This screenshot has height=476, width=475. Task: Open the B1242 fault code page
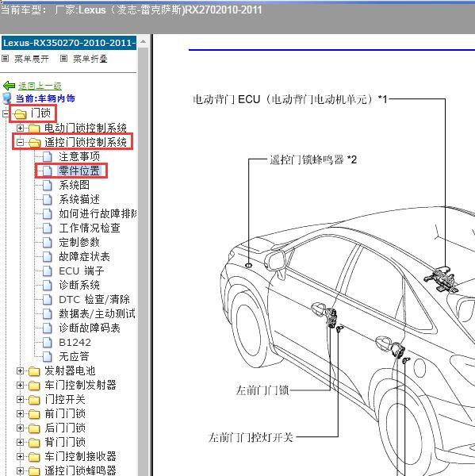(75, 343)
